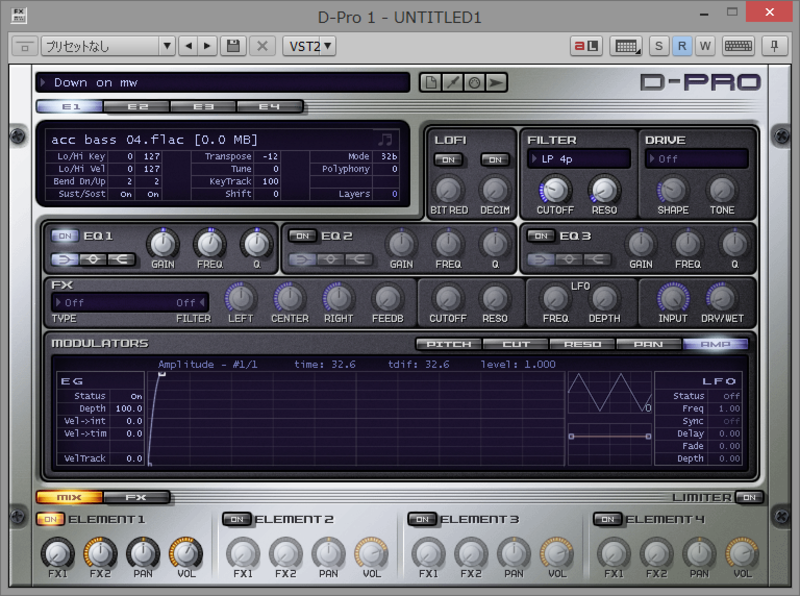Image resolution: width=800 pixels, height=596 pixels.
Task: Open the VST2 dropdown menu
Action: click(x=309, y=46)
